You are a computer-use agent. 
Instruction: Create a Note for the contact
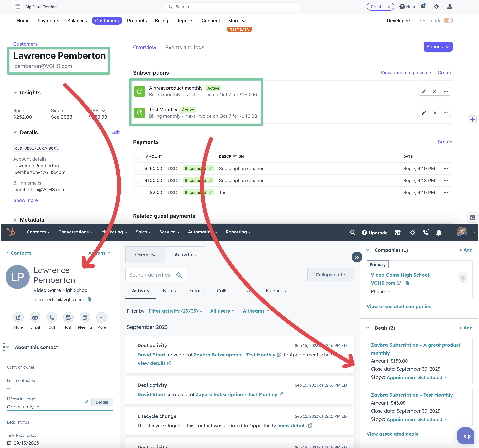click(x=18, y=317)
